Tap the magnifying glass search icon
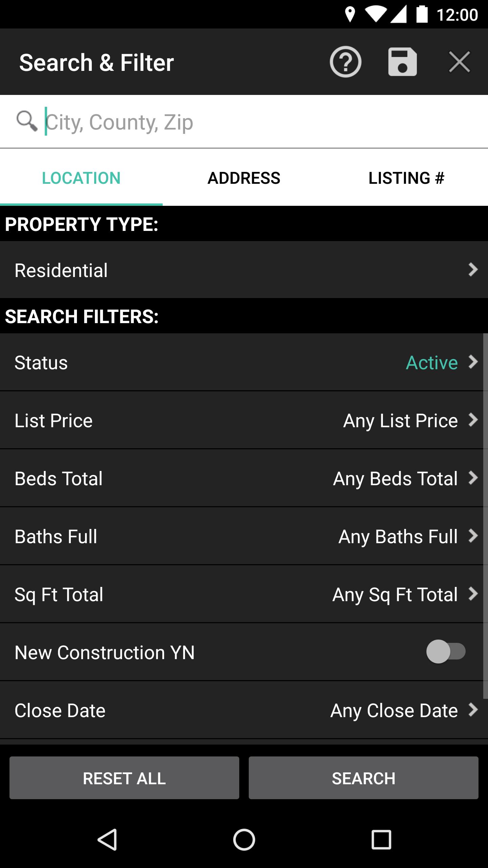 27,121
